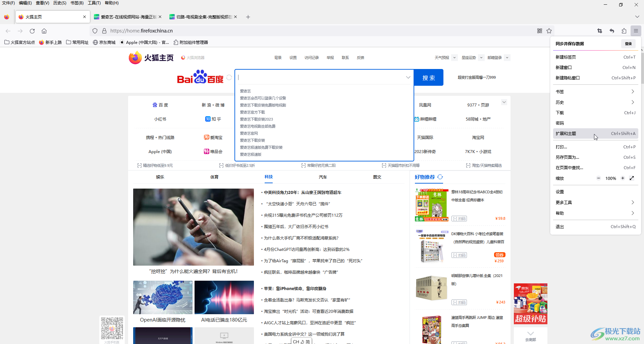Select 新建隐私窗口 menu entry
Viewport: 644px width, 344px height.
[595, 78]
